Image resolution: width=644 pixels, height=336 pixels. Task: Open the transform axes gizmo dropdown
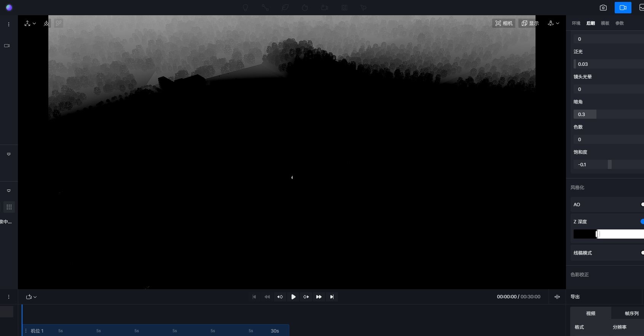tap(30, 23)
